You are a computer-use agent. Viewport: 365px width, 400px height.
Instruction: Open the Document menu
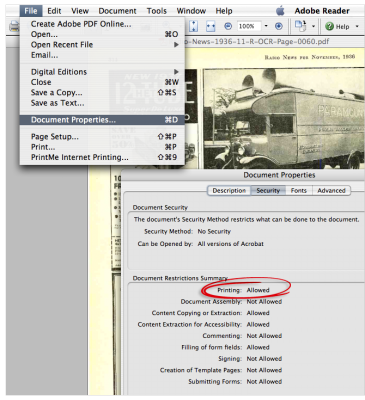coord(117,11)
